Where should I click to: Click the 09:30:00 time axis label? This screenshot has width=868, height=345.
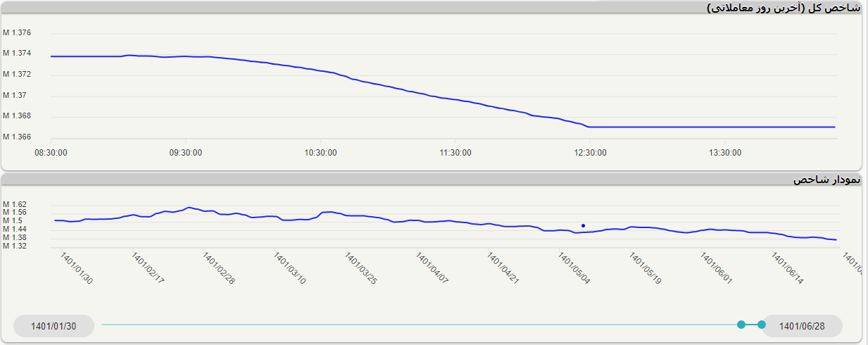186,152
